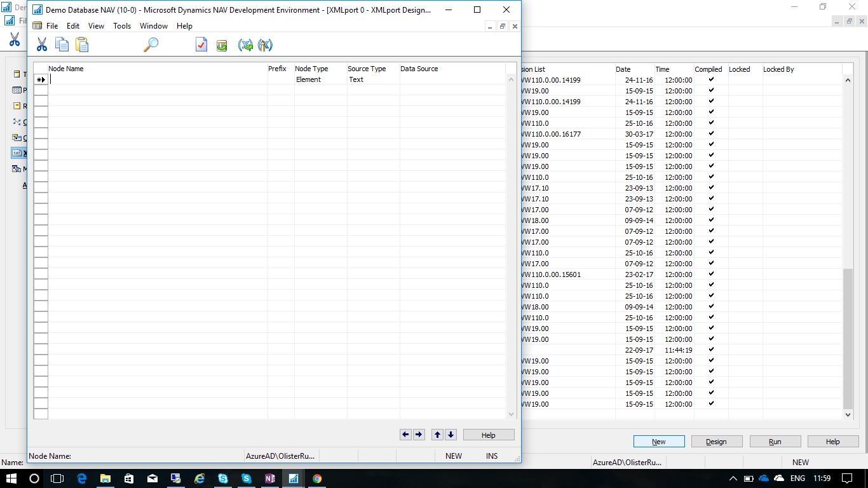Click the Help button in Object Designer
The image size is (868, 488).
(x=833, y=442)
